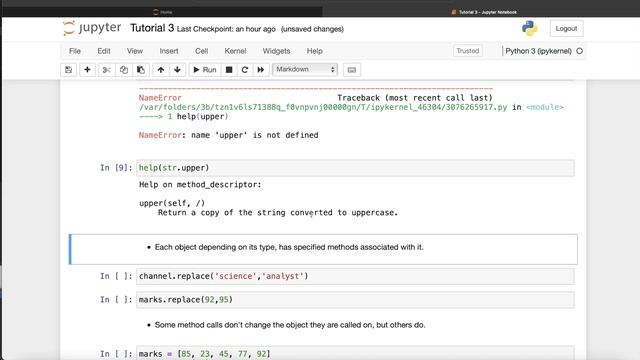The width and height of the screenshot is (640, 360).
Task: Select the 'Each object depending on its type' markdown cell
Action: 323,249
